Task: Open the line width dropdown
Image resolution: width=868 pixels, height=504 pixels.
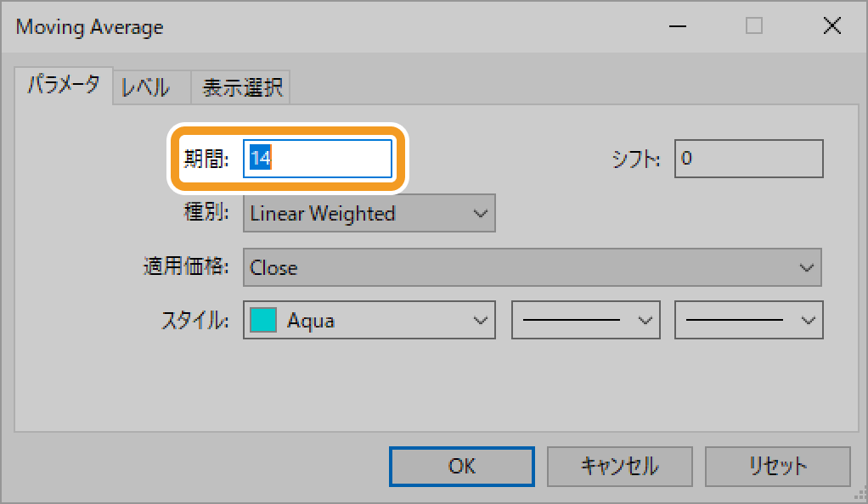Action: 748,321
